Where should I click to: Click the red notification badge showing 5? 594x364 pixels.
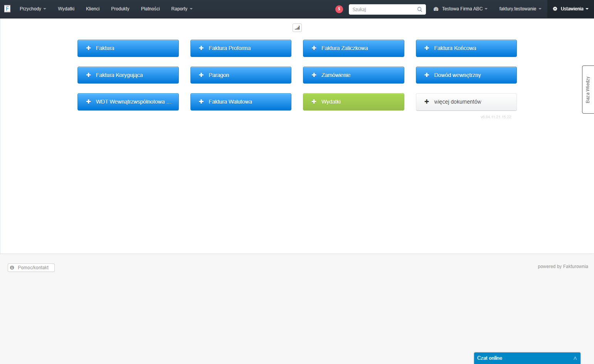click(x=339, y=9)
